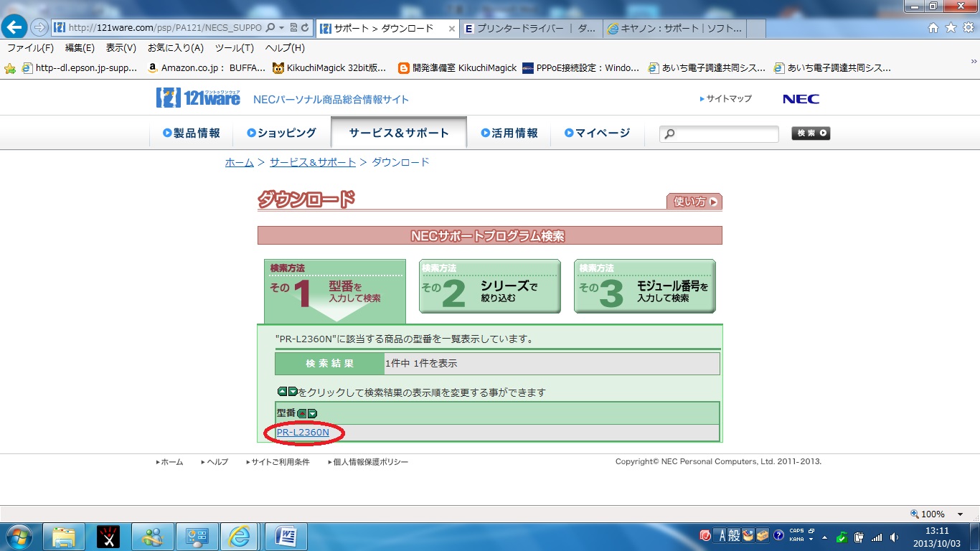Open the first あいち電子調達共同シス bookmark

pos(707,68)
